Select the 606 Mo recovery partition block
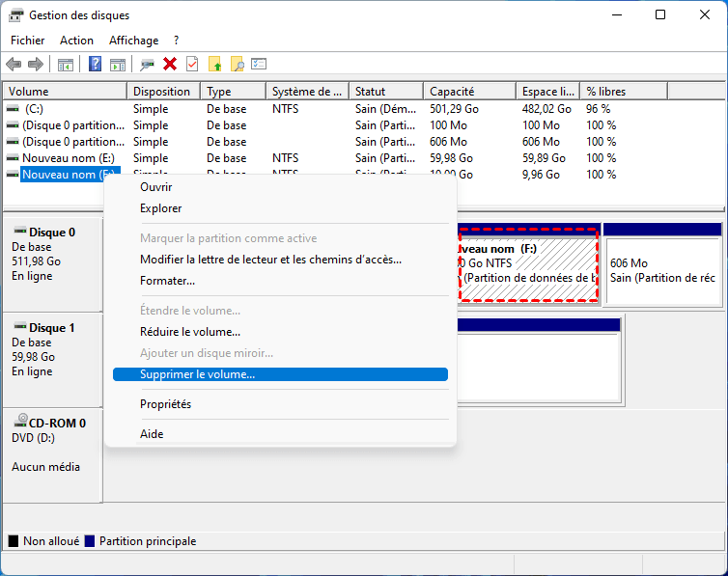This screenshot has width=728, height=576. pos(661,270)
